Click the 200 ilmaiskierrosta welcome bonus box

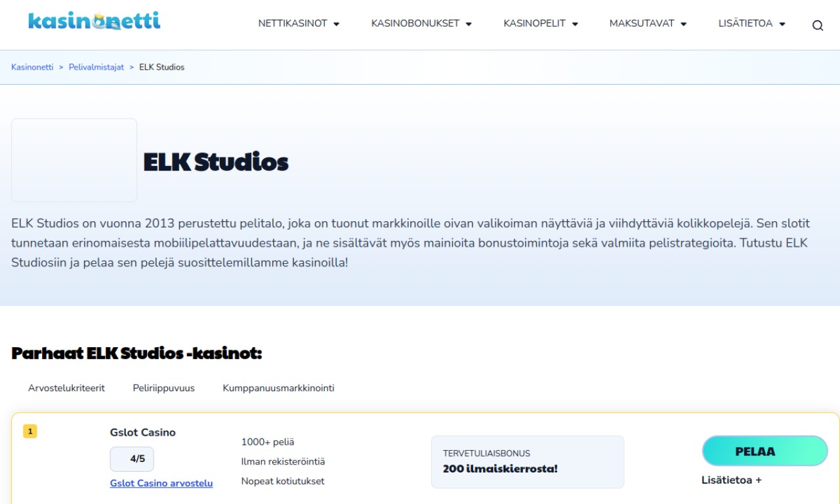528,462
